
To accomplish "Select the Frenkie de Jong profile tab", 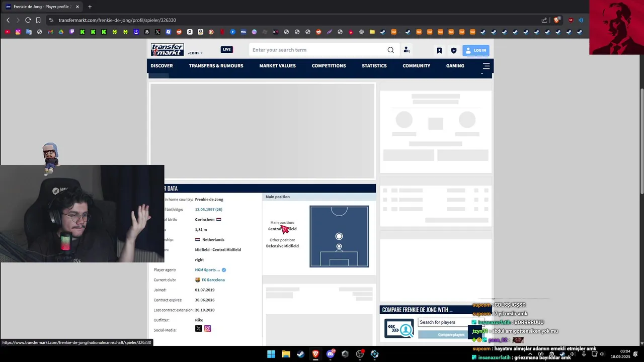I will tap(42, 7).
